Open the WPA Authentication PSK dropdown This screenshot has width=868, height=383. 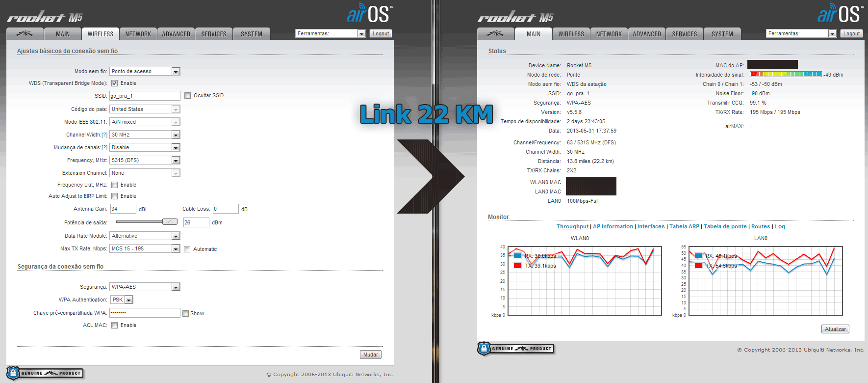tap(122, 300)
